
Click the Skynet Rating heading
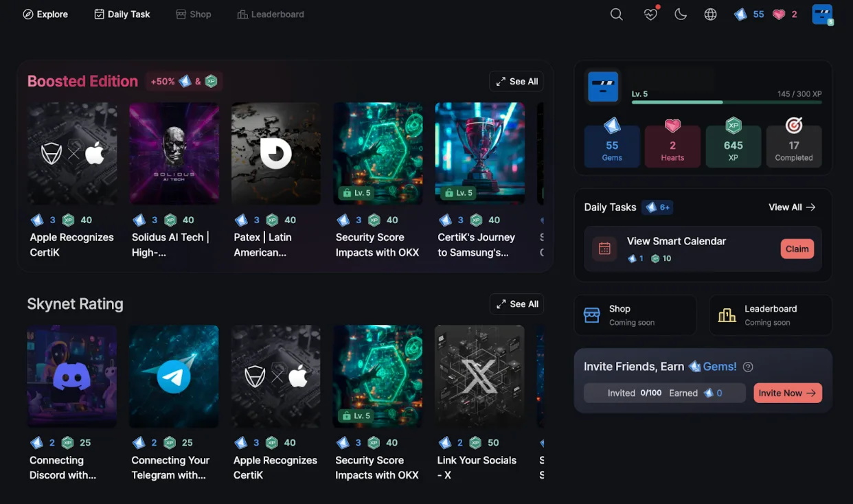pos(76,304)
